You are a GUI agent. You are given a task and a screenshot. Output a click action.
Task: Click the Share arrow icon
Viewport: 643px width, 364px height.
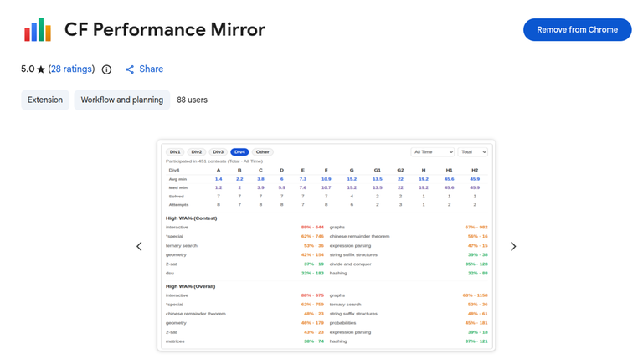point(130,69)
